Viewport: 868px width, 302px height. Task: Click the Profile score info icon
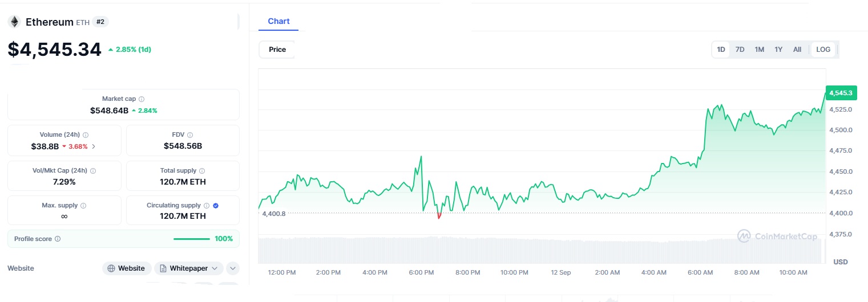point(58,239)
